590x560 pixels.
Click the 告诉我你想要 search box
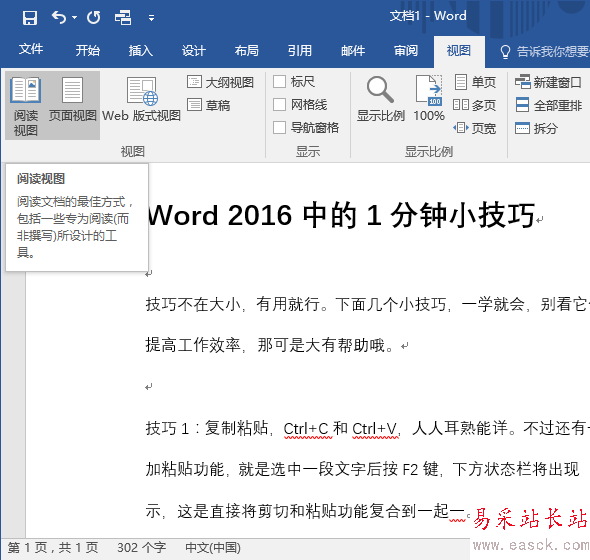coord(544,52)
